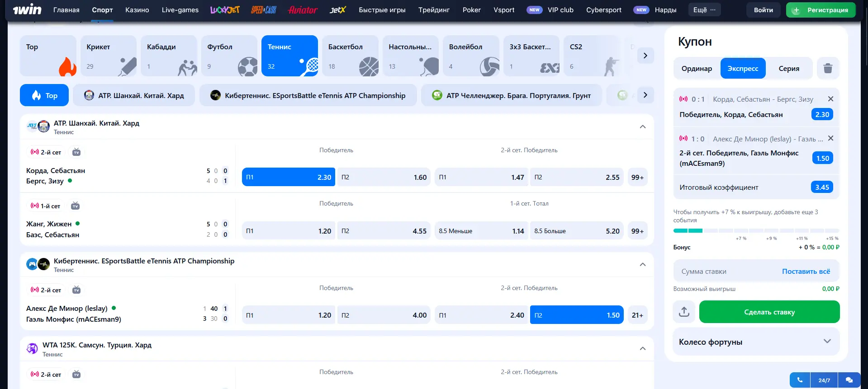Open the Ещё more menu
This screenshot has width=868, height=389.
tap(705, 9)
